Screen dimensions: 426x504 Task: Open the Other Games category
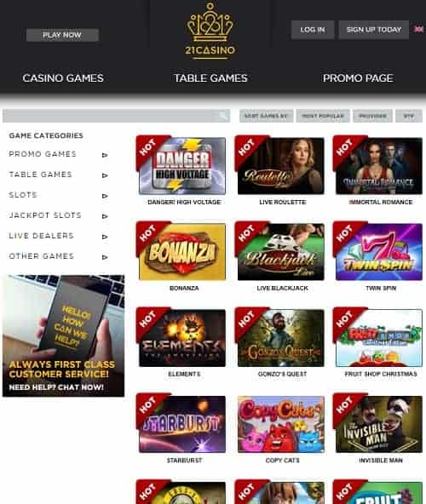point(41,256)
